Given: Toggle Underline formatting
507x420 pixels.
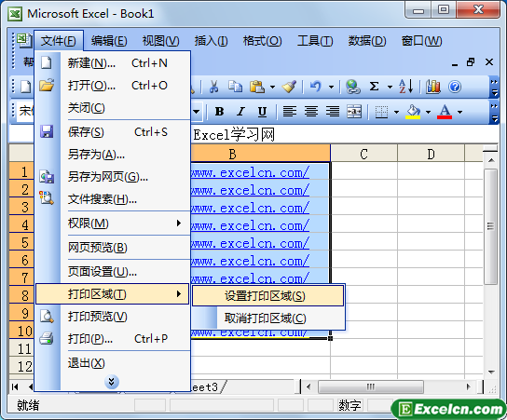Looking at the screenshot, I should pos(262,112).
